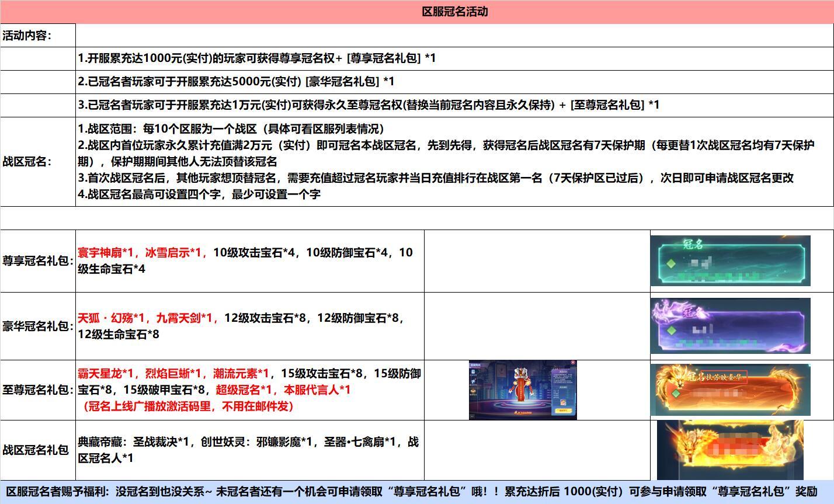Select the teal 冠名 banner image

(730, 260)
